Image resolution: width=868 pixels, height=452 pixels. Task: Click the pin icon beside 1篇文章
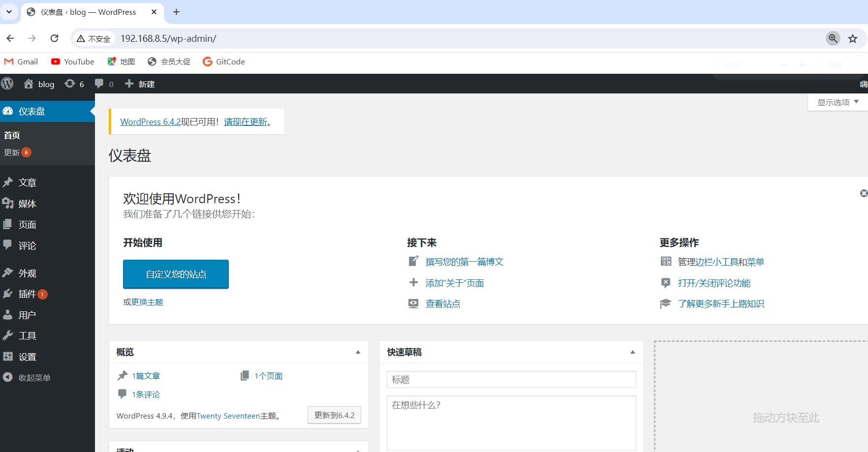click(123, 376)
